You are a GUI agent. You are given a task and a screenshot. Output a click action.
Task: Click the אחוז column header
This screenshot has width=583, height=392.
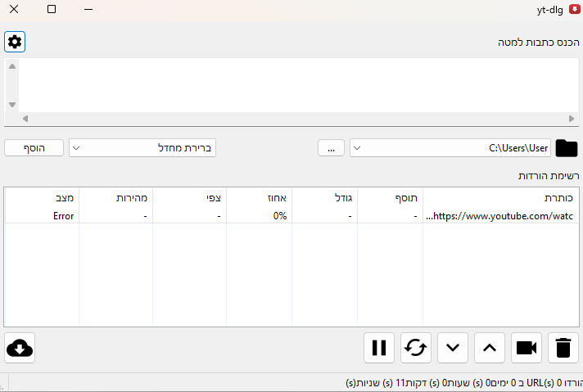259,198
